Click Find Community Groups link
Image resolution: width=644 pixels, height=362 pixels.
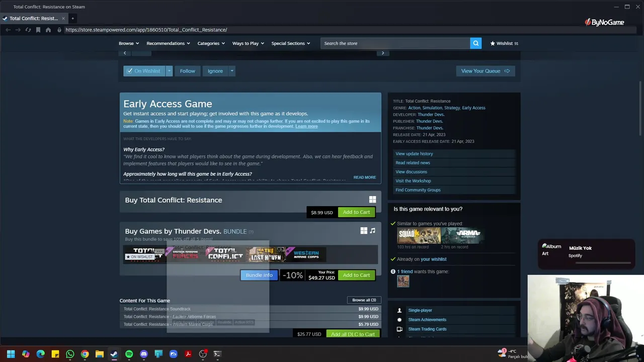tap(418, 190)
